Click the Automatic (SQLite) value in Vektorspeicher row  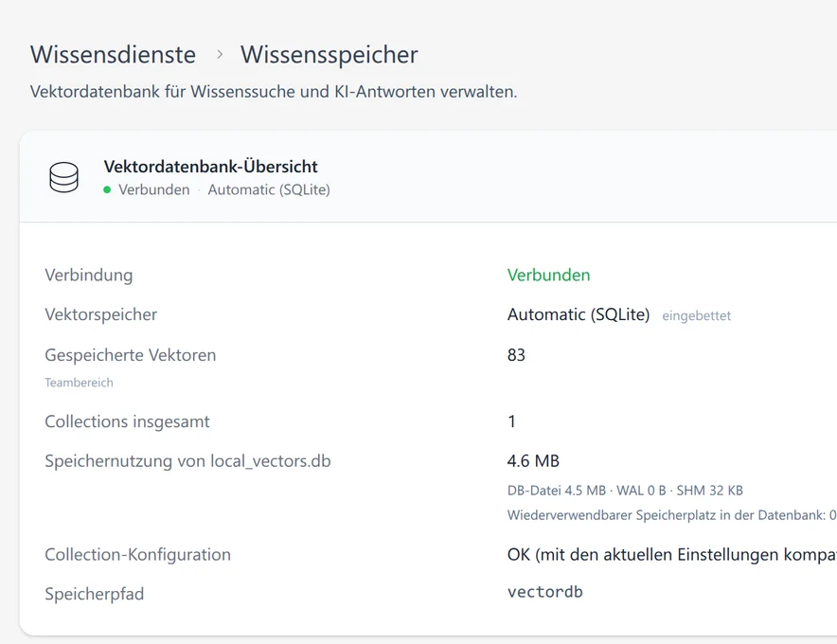click(579, 314)
